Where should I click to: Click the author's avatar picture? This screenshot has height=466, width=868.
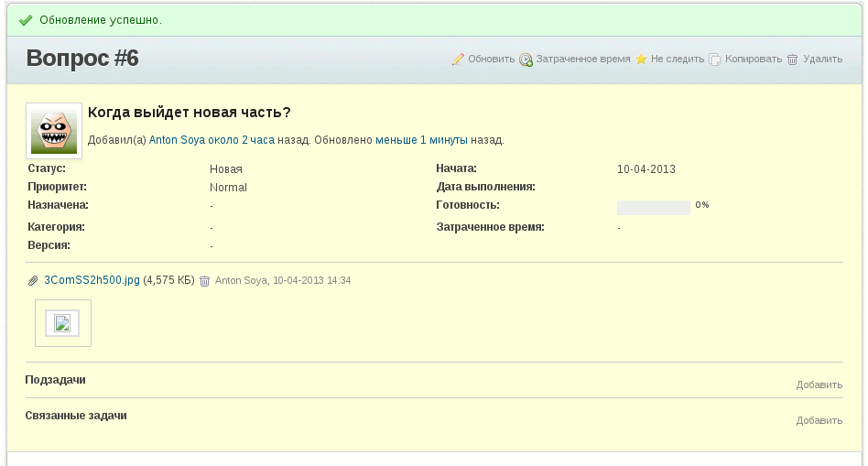click(54, 131)
